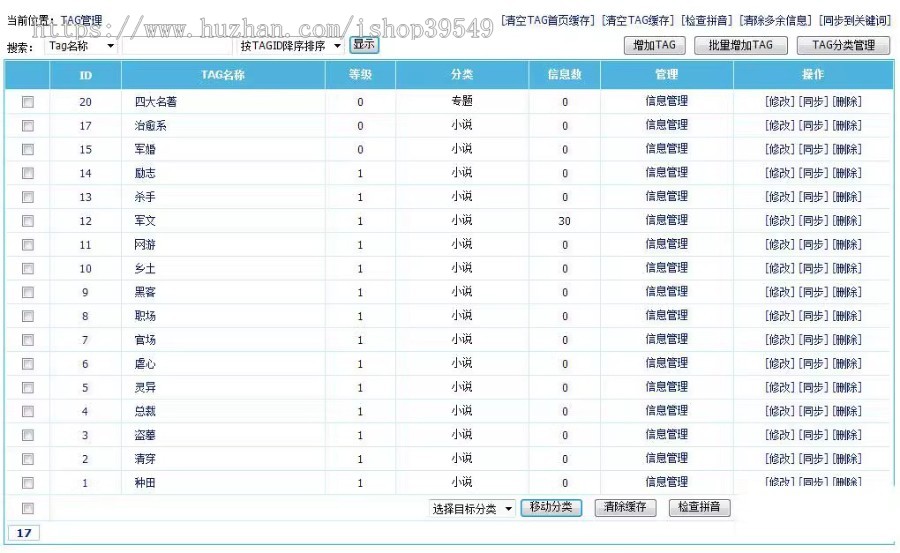
Task: Select the 军婚 row checkbox
Action: tap(28, 149)
